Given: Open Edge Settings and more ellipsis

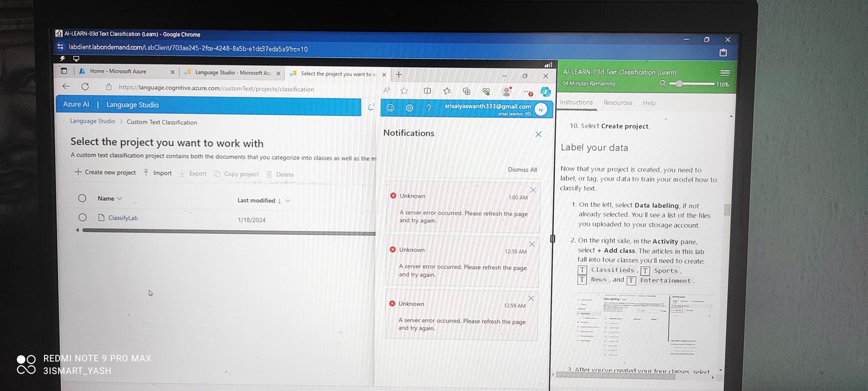Looking at the screenshot, I should point(528,92).
